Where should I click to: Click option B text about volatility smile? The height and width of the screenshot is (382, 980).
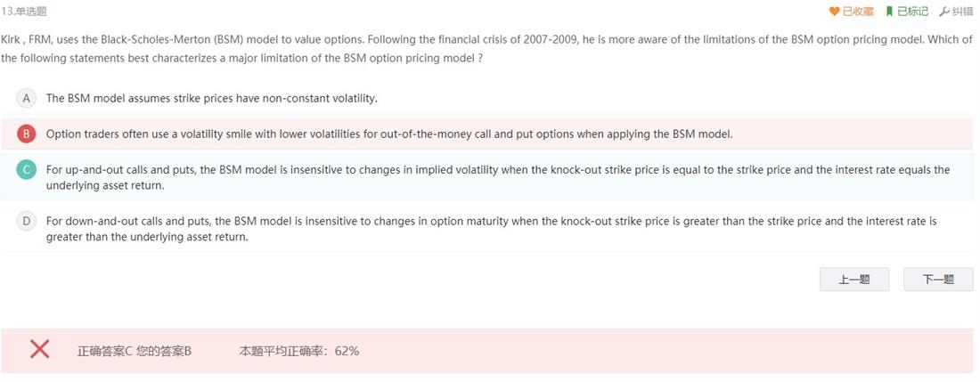pyautogui.click(x=388, y=134)
